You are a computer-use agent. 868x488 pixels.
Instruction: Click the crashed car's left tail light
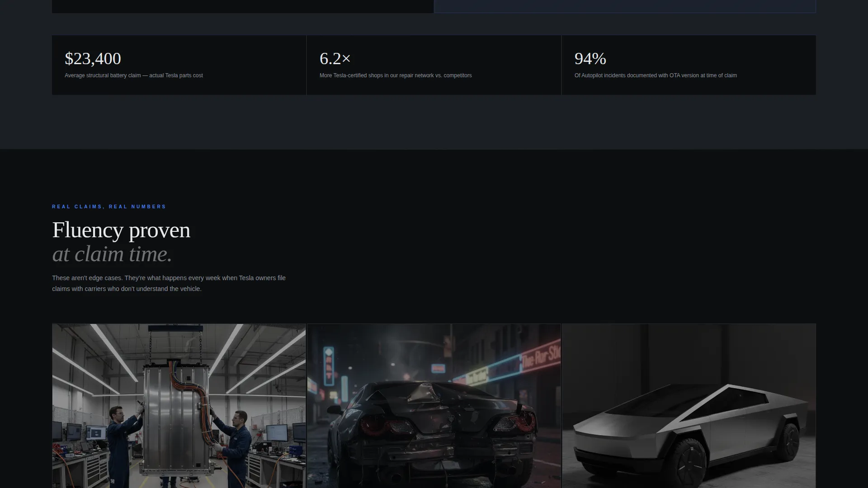tap(387, 426)
